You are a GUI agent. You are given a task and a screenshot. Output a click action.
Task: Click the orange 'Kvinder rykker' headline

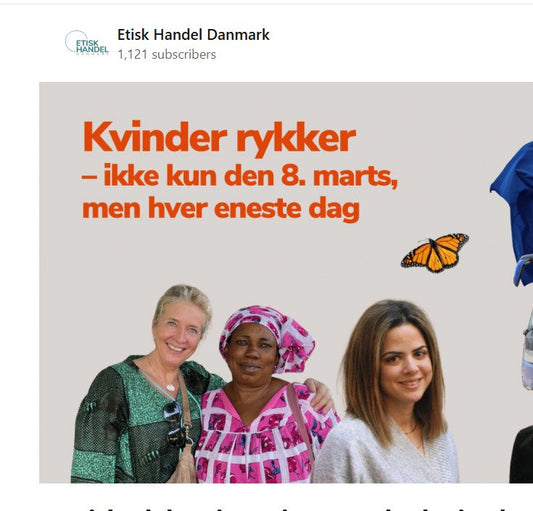tap(219, 138)
